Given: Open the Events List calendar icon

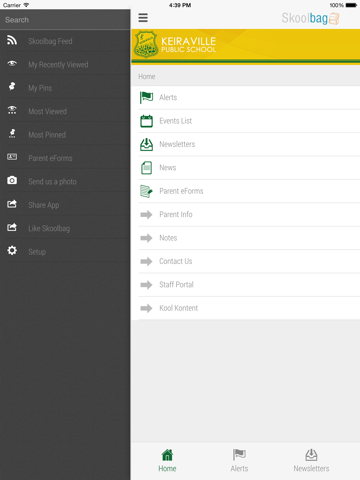Looking at the screenshot, I should [146, 121].
